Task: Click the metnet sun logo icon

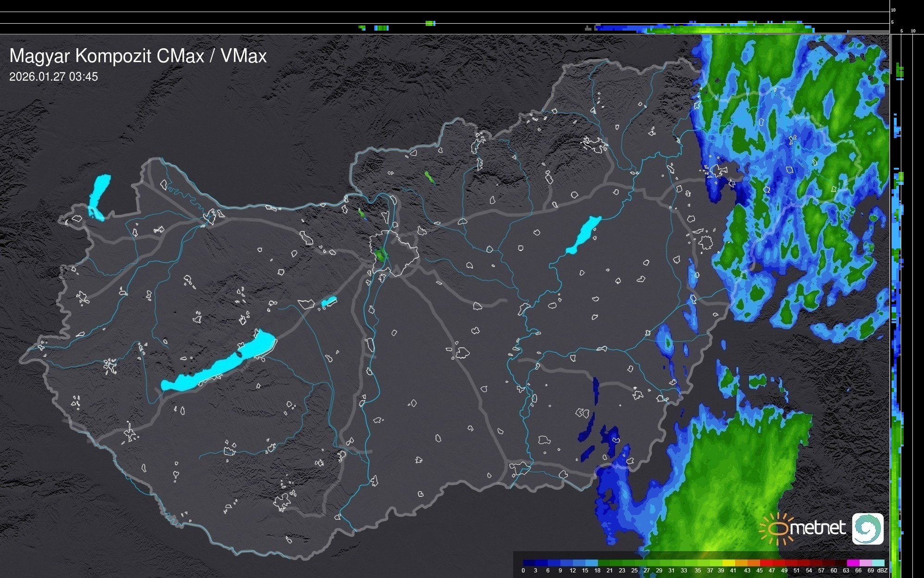Action: 778,529
